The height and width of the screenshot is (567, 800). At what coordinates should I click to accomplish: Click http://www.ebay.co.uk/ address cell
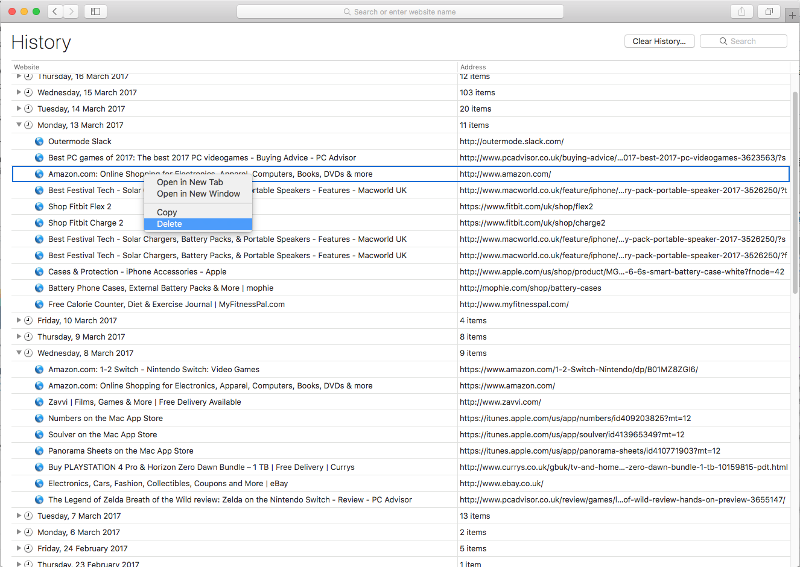click(502, 483)
